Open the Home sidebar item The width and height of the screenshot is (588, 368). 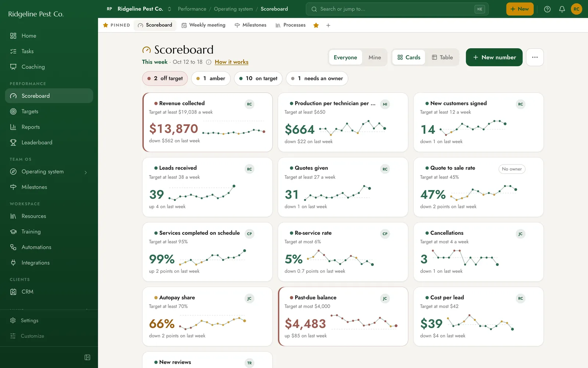[x=49, y=36]
